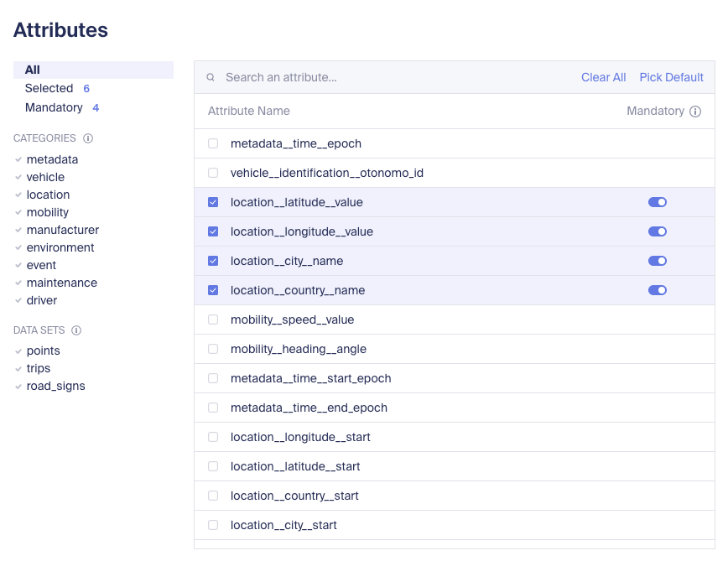728x561 pixels.
Task: Click the Clear All link
Action: pyautogui.click(x=604, y=77)
